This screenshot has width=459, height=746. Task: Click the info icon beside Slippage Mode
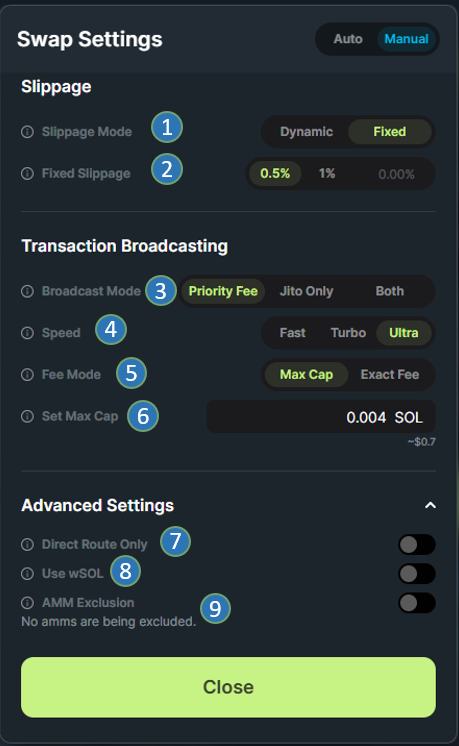coord(28,132)
